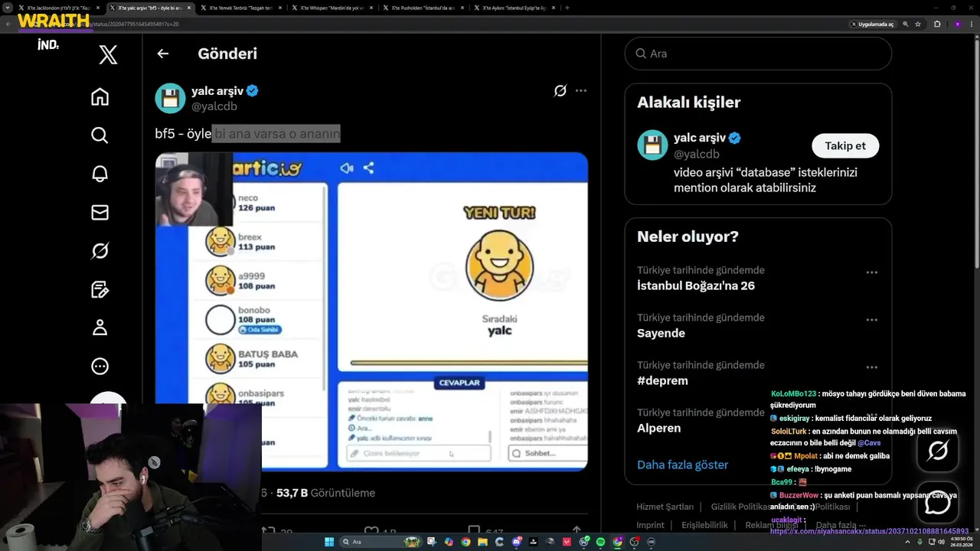980x551 pixels.
Task: Open the Home feed icon in sidebar
Action: [100, 97]
